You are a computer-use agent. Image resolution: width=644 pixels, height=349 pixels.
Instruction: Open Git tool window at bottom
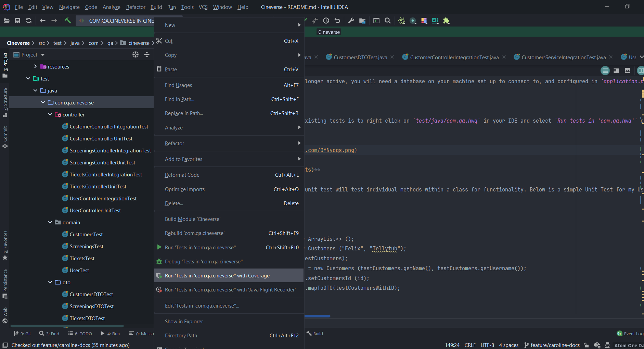pos(22,334)
